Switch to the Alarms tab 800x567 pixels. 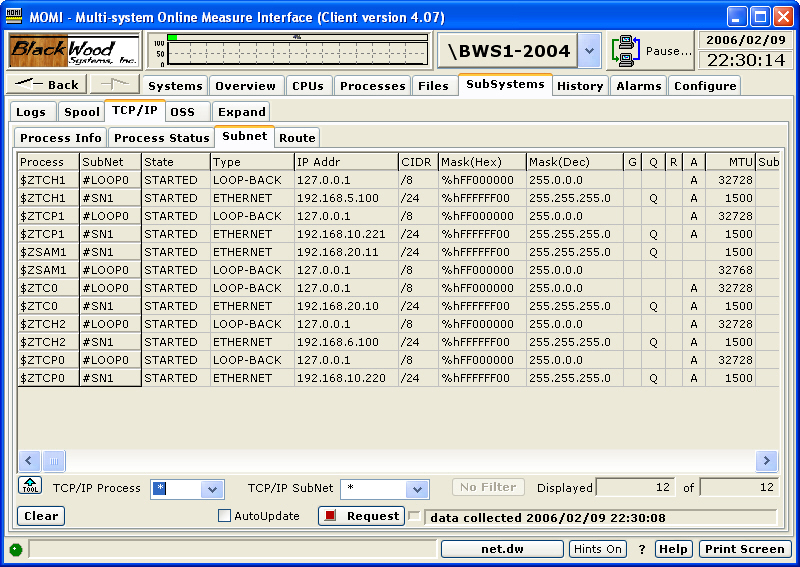(638, 86)
